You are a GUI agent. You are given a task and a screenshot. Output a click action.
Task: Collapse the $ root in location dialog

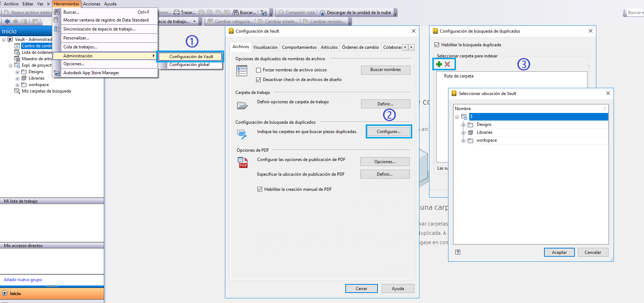(457, 117)
